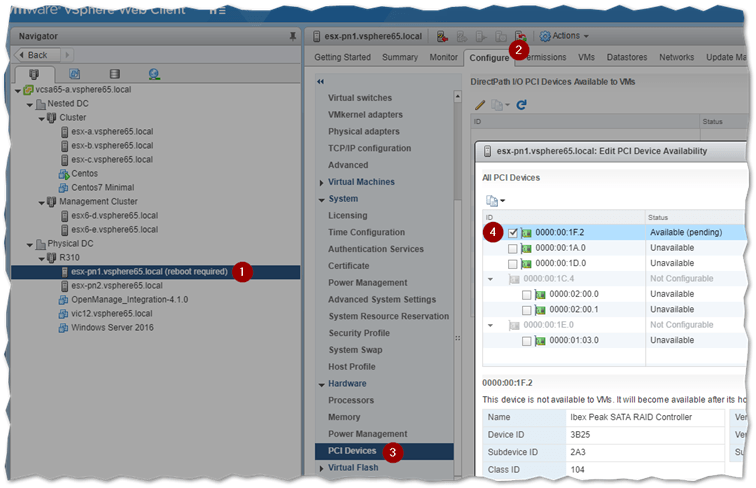
Task: Collapse the Management Cluster node
Action: (x=42, y=203)
